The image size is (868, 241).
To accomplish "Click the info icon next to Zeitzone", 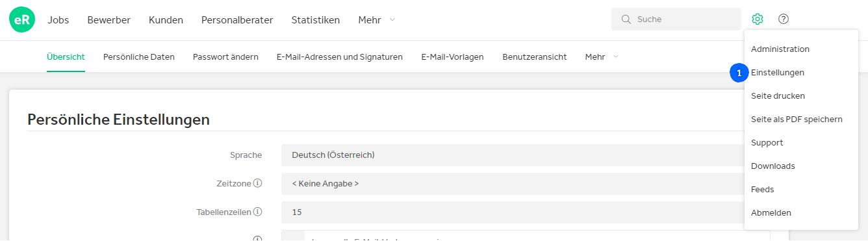I will coord(257,183).
